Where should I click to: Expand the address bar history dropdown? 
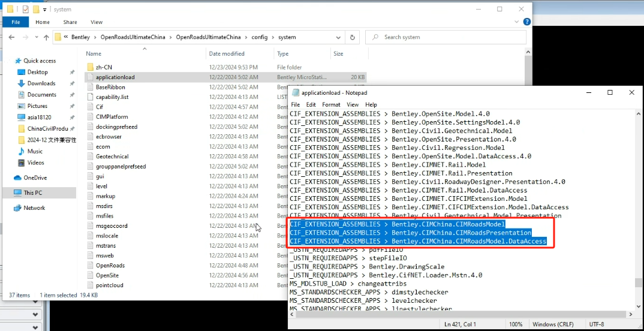pyautogui.click(x=338, y=37)
